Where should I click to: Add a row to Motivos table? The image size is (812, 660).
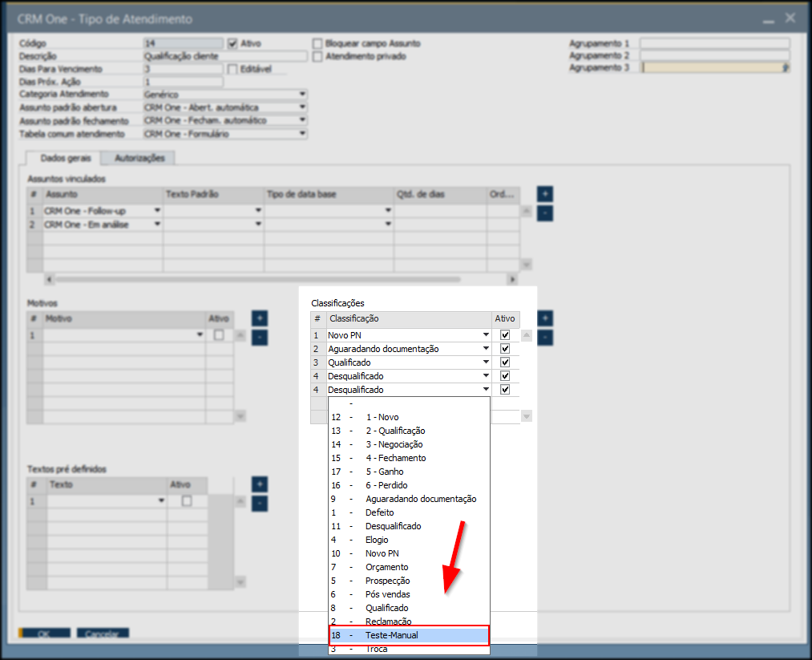[259, 318]
